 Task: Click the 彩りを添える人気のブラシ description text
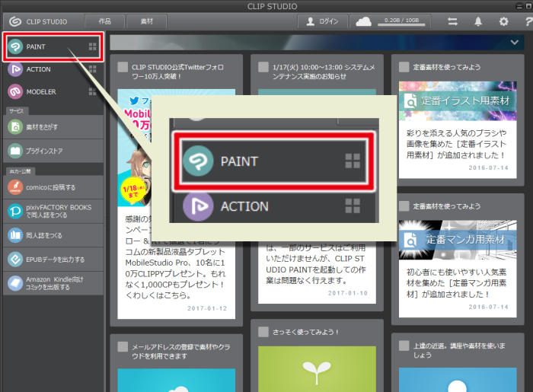(x=457, y=144)
